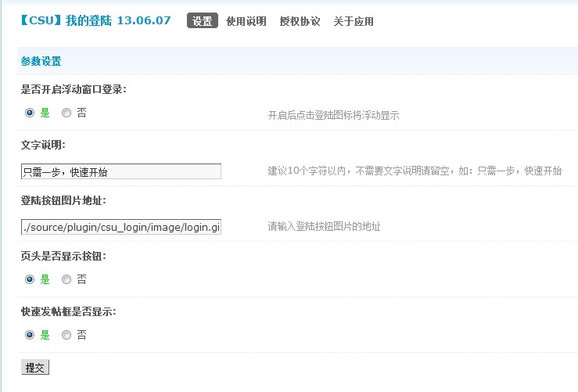Select 否 for 页头是否显示按钮
Image resolution: width=578 pixels, height=392 pixels.
tap(66, 279)
